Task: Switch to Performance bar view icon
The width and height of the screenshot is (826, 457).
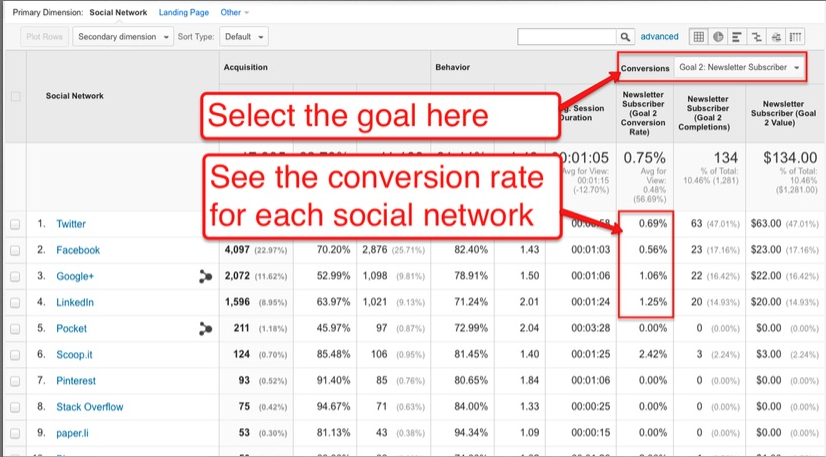Action: (x=737, y=37)
